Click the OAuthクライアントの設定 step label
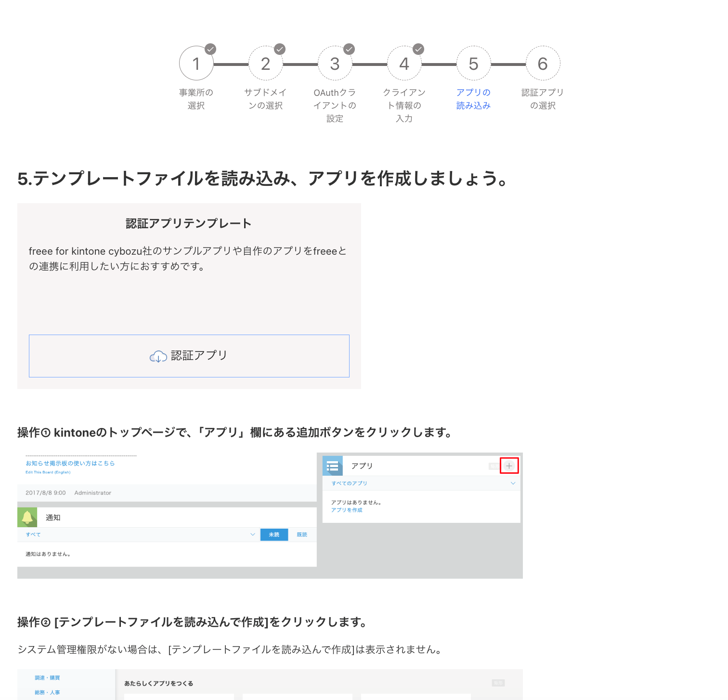The height and width of the screenshot is (700, 728). tap(335, 105)
